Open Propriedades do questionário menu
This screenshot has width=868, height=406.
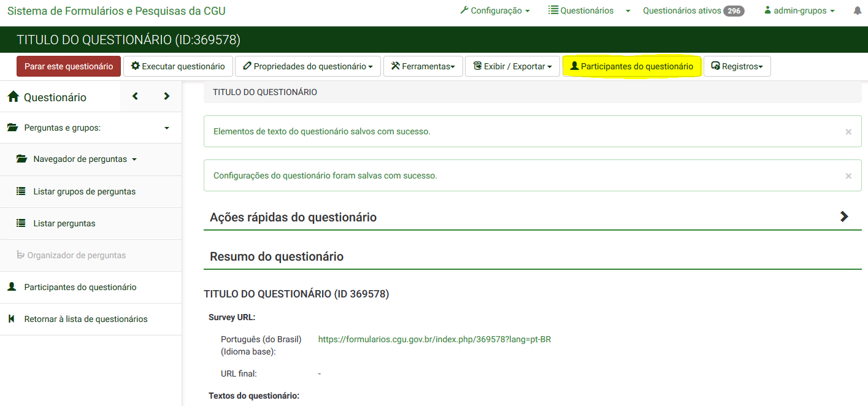click(x=307, y=66)
